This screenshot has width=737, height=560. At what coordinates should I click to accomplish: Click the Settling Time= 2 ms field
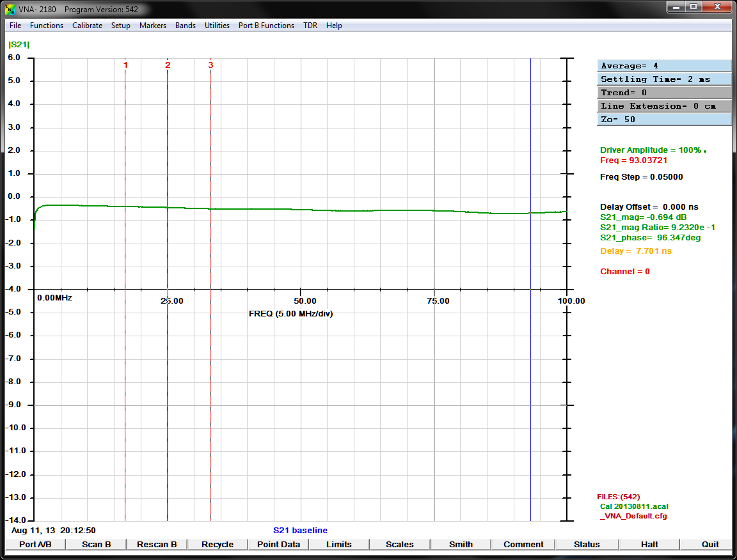664,79
